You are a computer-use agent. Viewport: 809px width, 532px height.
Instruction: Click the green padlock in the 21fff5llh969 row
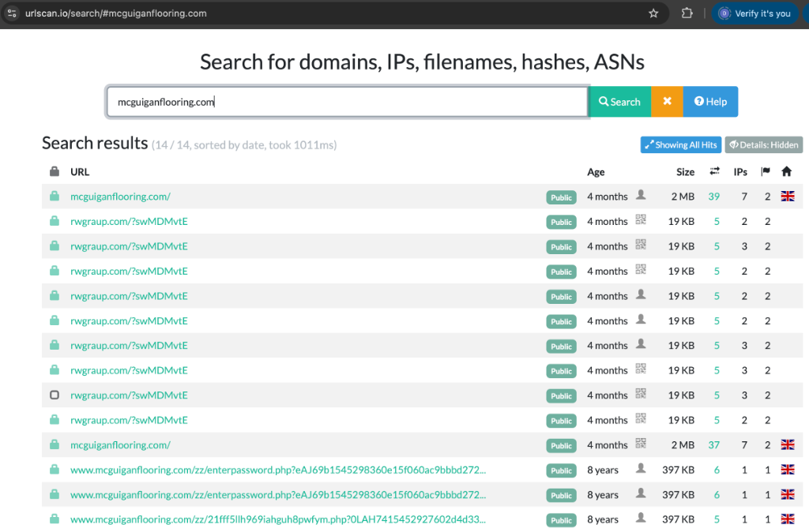[x=55, y=519]
